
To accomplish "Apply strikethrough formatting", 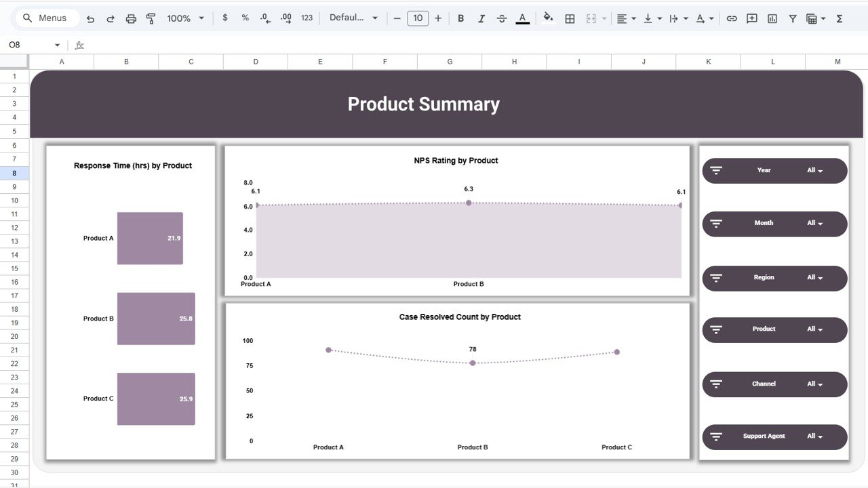I will 502,18.
